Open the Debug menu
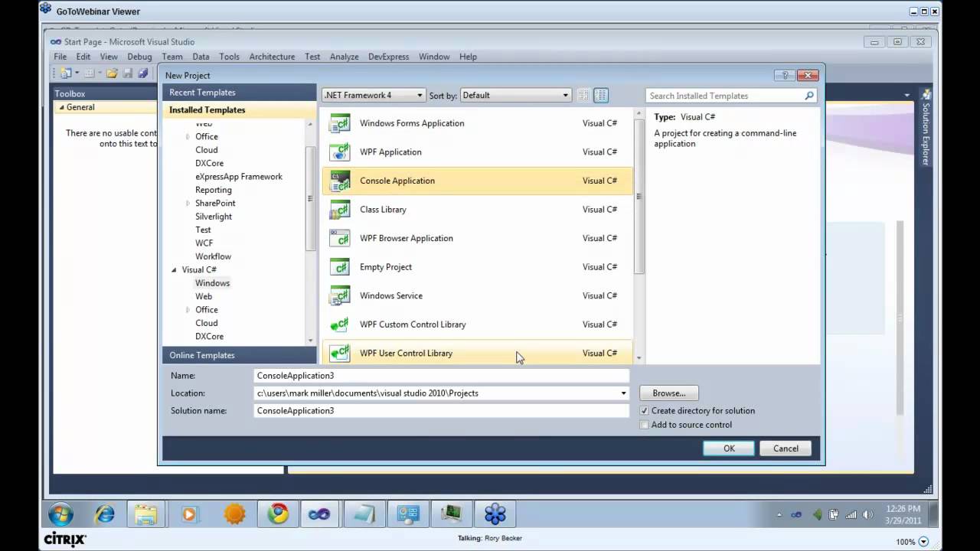Viewport: 980px width, 551px height. click(x=139, y=57)
